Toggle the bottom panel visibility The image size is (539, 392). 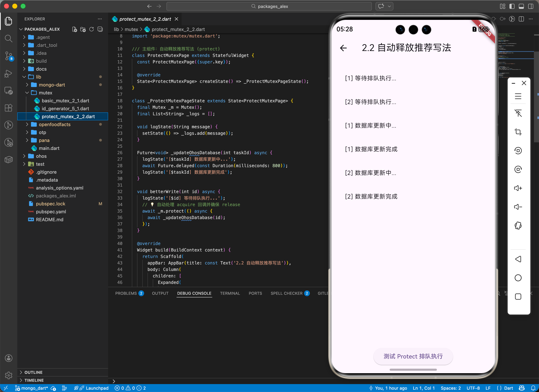pos(521,6)
